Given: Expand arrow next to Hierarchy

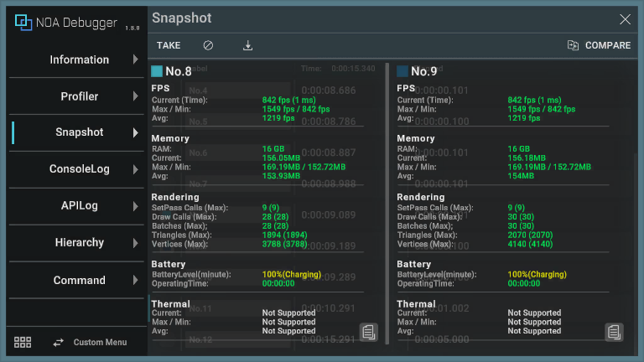Looking at the screenshot, I should point(136,243).
